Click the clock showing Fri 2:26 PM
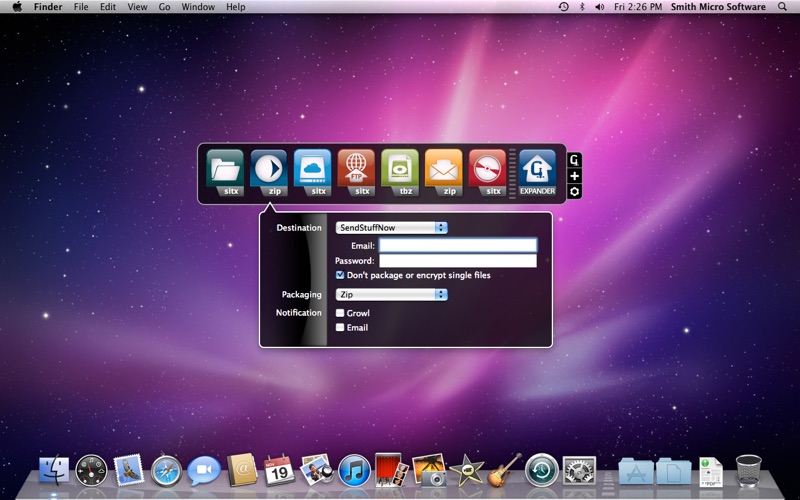 pyautogui.click(x=638, y=7)
